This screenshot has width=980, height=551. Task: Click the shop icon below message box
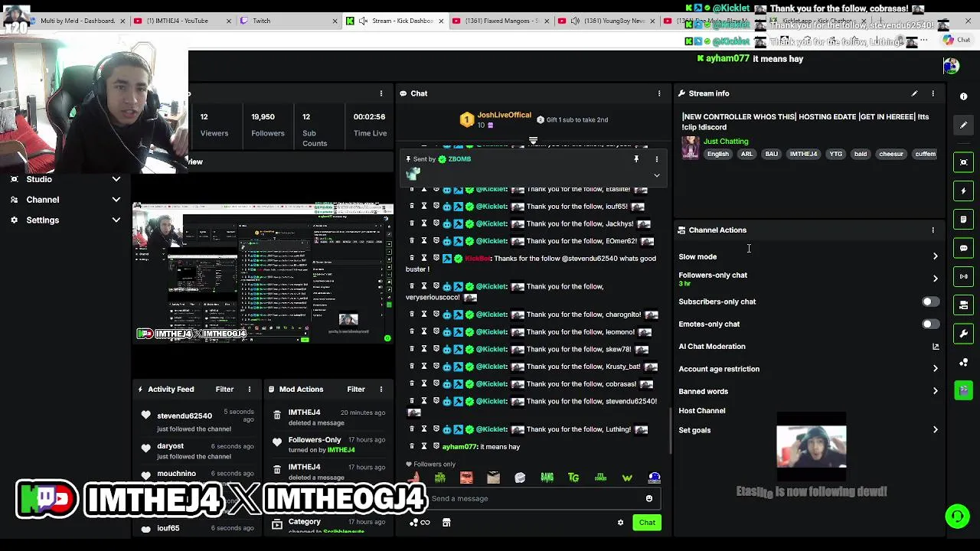446,523
